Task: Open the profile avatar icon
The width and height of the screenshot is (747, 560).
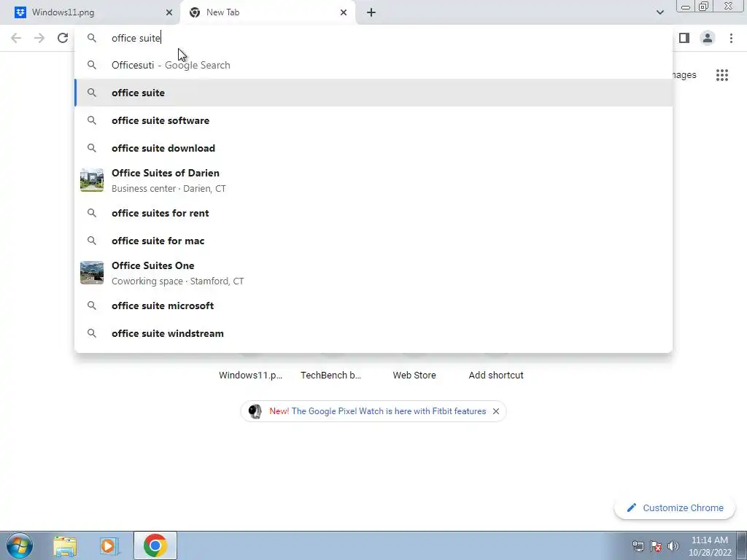Action: 708,38
